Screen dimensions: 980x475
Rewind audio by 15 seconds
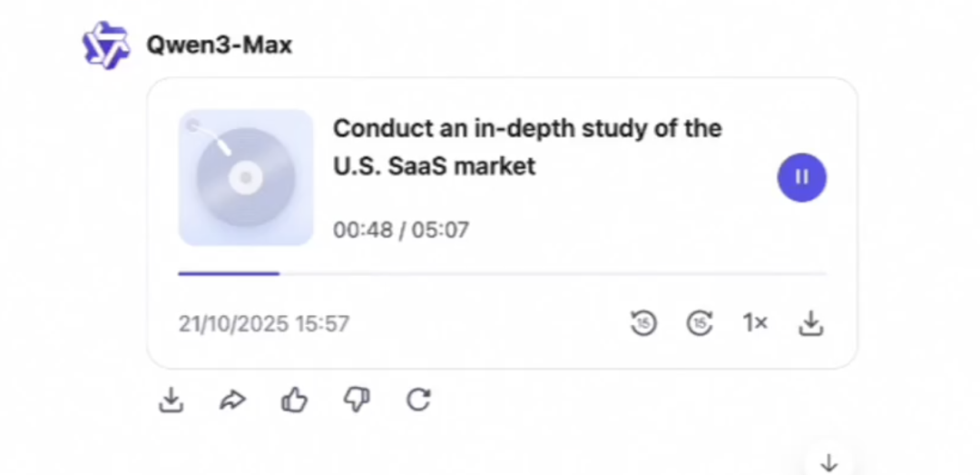[x=643, y=323]
